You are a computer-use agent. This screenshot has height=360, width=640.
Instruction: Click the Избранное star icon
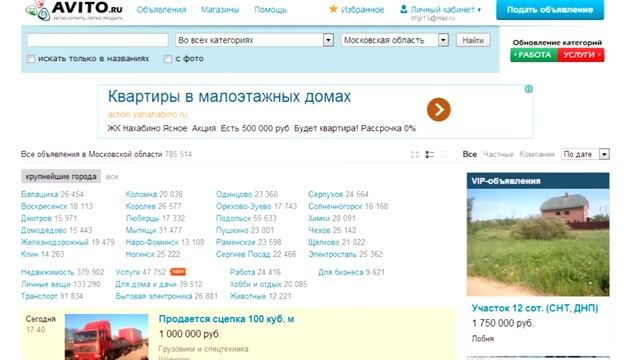(x=333, y=9)
